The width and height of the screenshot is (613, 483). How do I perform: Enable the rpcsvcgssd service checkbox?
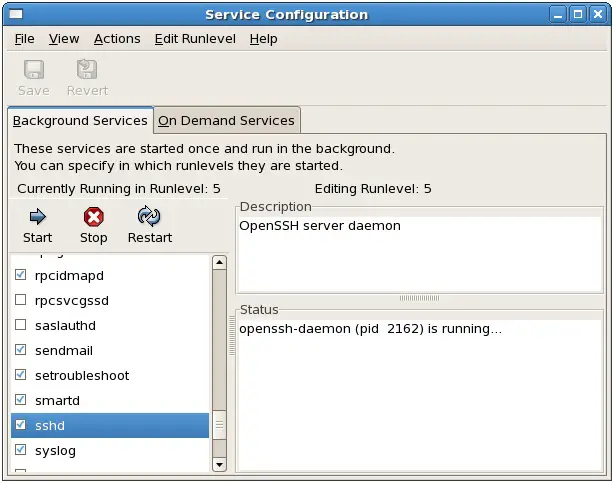pyautogui.click(x=21, y=300)
